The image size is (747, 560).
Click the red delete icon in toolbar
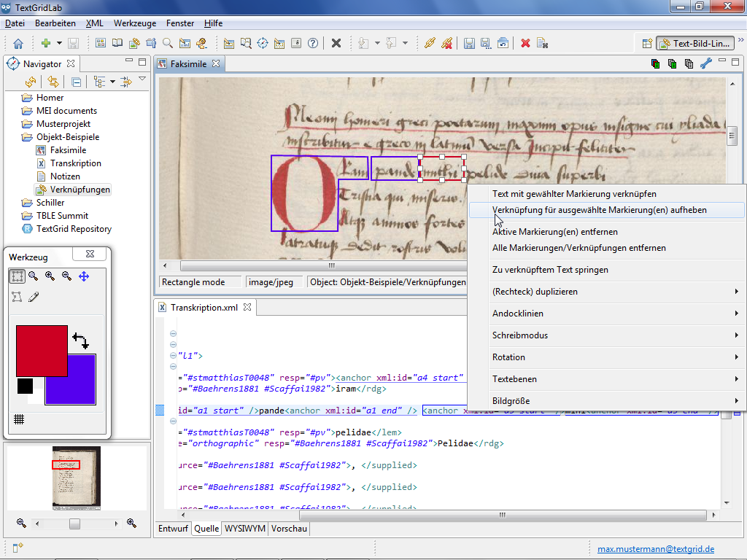(x=525, y=43)
